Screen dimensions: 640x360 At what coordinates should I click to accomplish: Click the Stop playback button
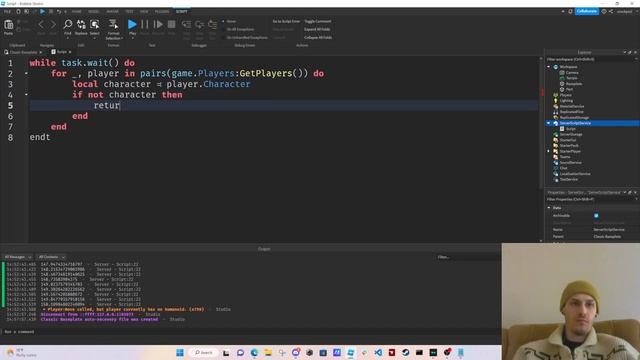pos(171,24)
